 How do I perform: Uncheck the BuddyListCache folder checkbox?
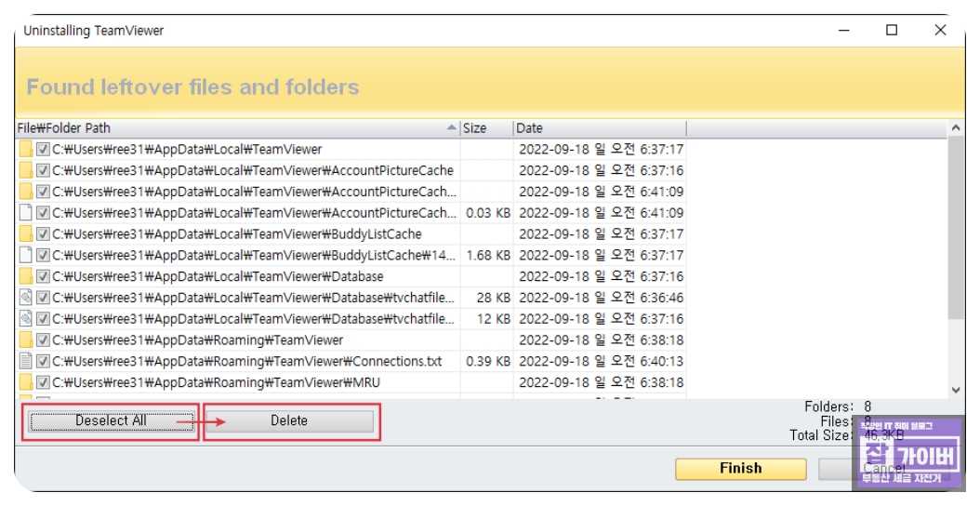[43, 234]
